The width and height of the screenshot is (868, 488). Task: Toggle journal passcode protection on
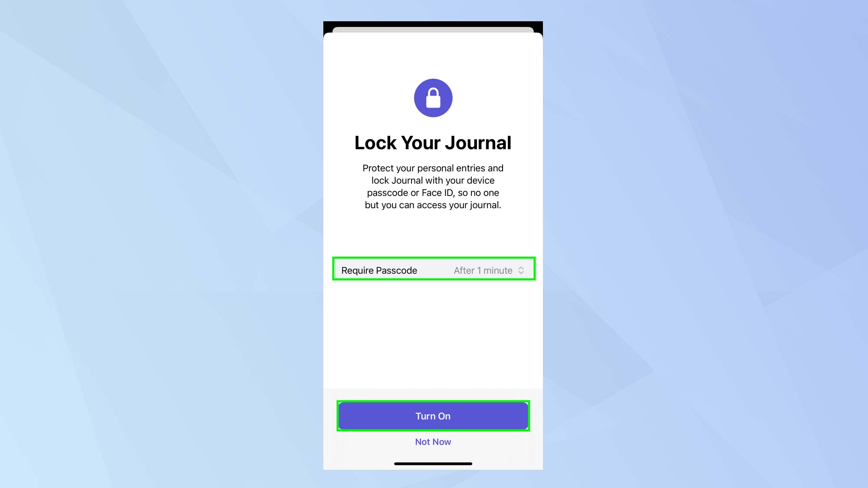point(433,416)
